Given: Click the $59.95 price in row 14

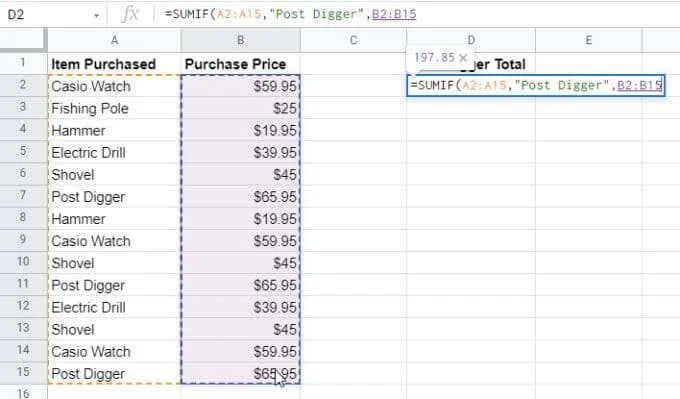Looking at the screenshot, I should coord(240,351).
